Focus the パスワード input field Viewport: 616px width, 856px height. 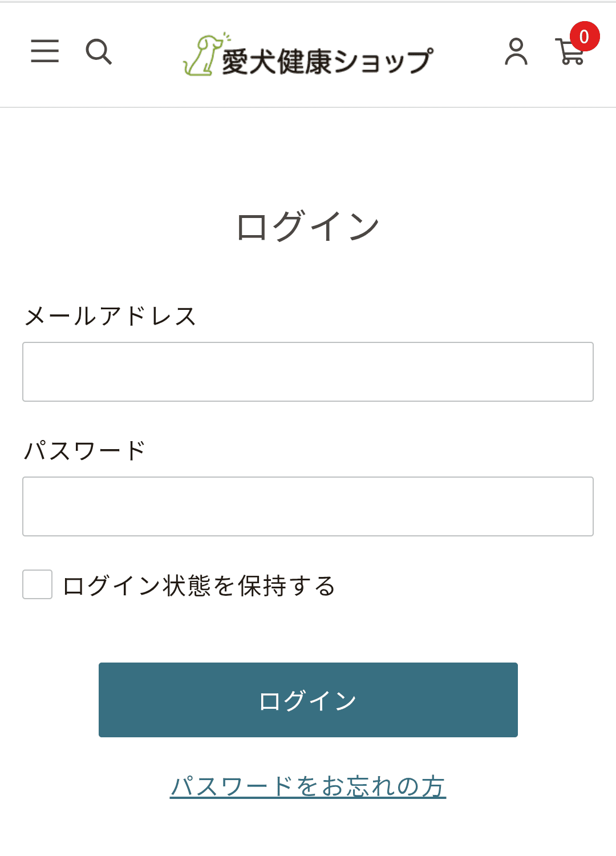point(308,506)
